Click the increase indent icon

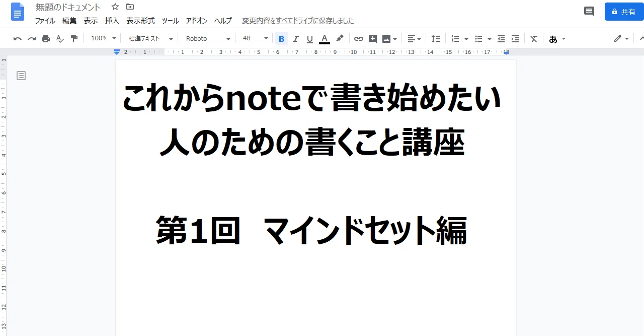click(515, 39)
